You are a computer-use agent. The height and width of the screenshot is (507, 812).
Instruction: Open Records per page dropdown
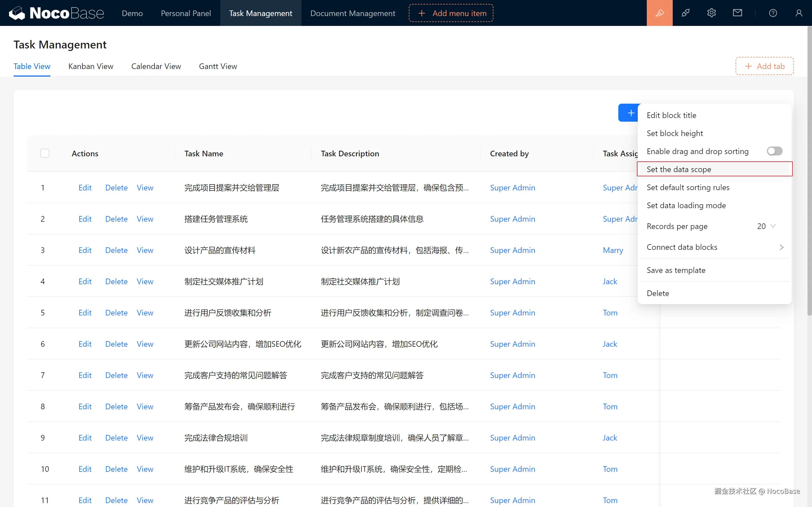coord(766,226)
